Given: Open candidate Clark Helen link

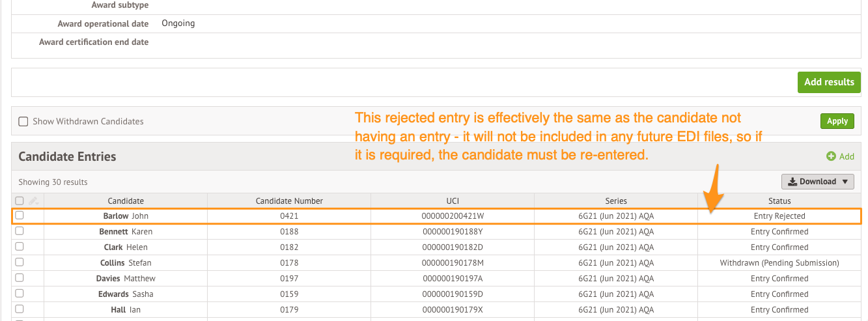Looking at the screenshot, I should point(126,247).
